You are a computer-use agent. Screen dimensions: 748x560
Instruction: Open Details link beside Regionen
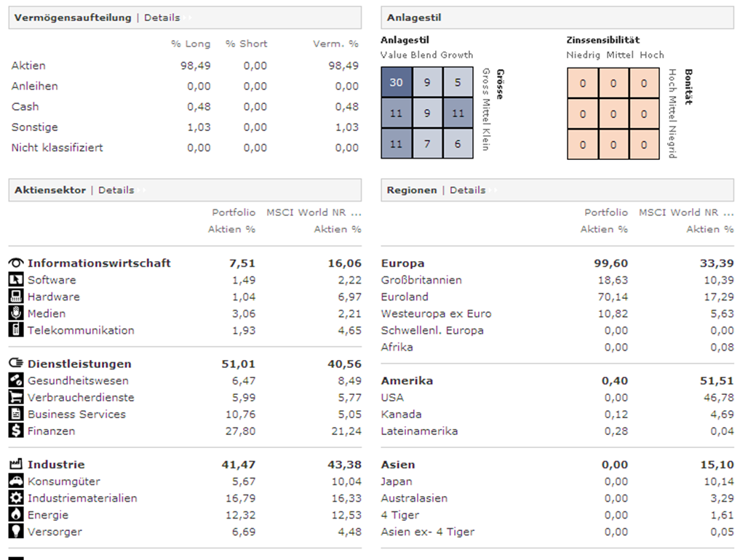(x=467, y=190)
